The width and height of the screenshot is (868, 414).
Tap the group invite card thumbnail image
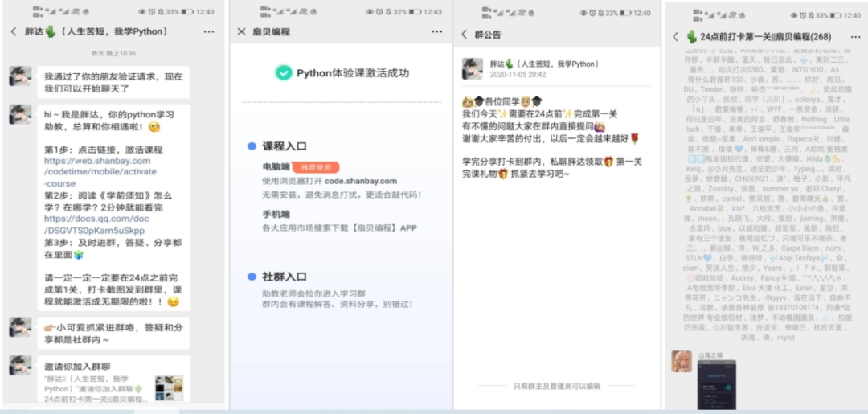click(x=169, y=388)
